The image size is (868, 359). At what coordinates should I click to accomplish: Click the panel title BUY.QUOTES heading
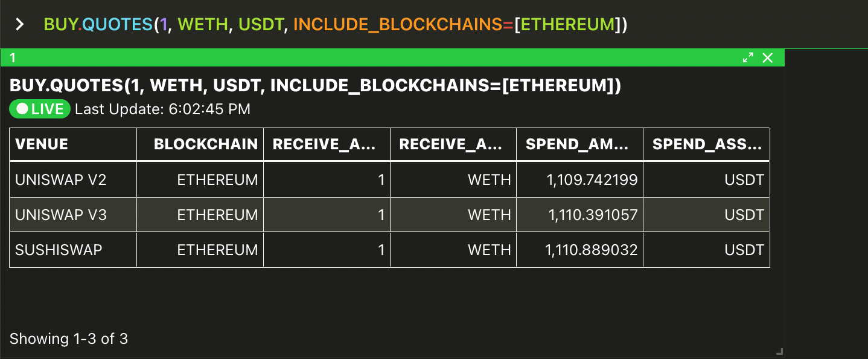[315, 86]
